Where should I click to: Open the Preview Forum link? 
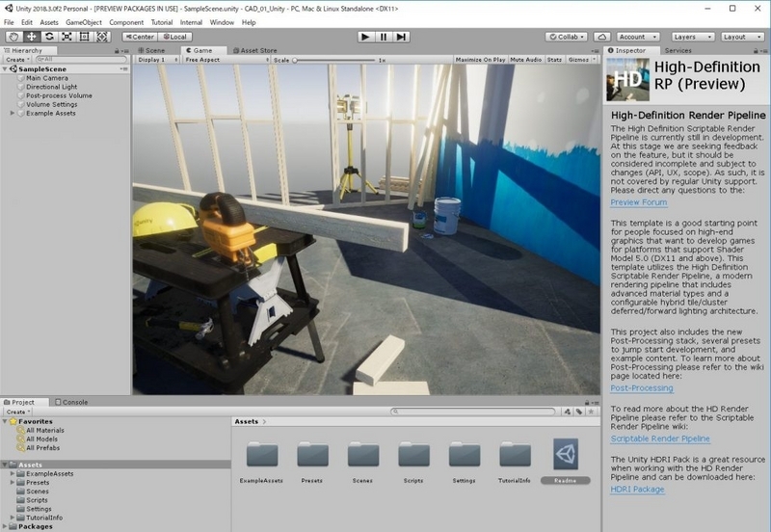click(639, 202)
